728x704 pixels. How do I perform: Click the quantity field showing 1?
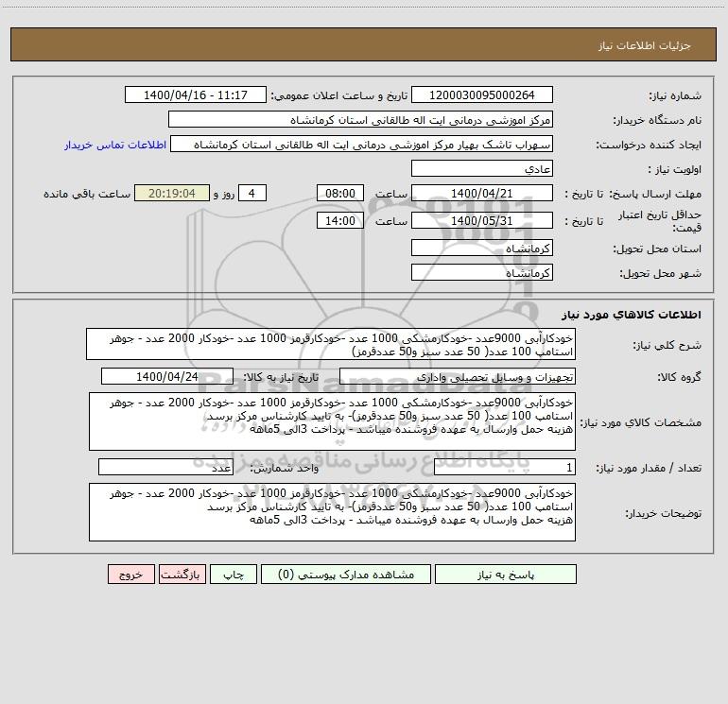click(x=505, y=467)
